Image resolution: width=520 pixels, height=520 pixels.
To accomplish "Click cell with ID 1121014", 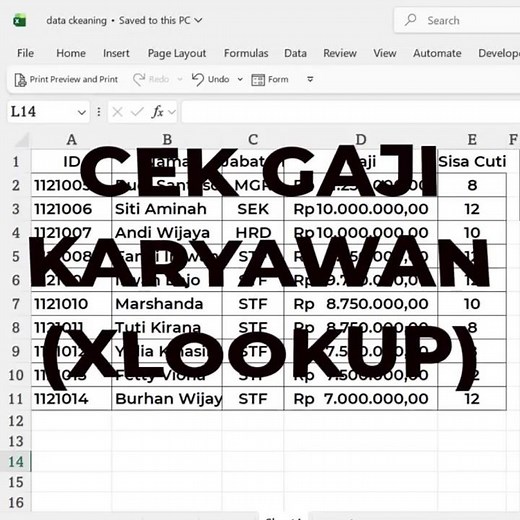I will coord(71,399).
